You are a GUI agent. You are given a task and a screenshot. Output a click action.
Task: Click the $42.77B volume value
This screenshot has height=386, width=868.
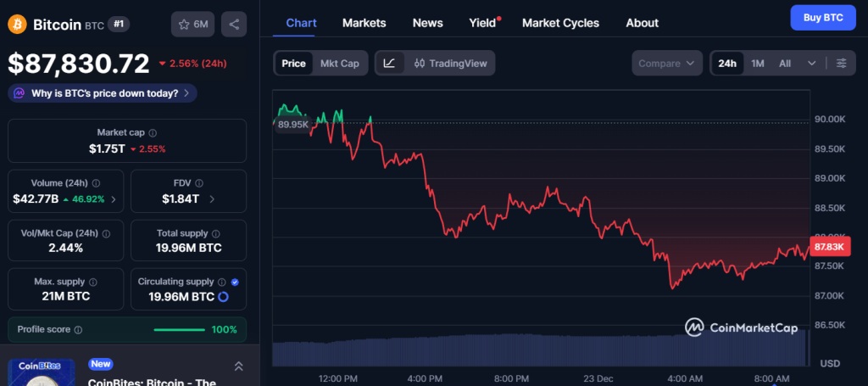[36, 199]
